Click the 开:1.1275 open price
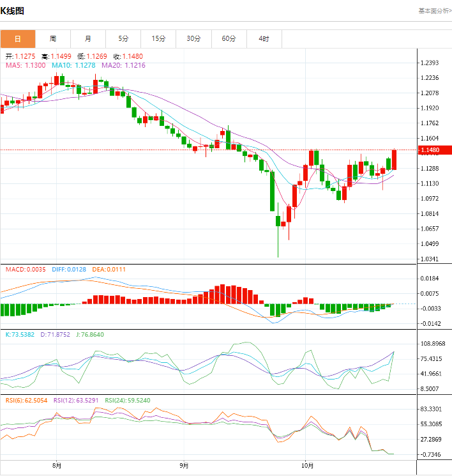The width and height of the screenshot is (452, 476). tap(20, 56)
